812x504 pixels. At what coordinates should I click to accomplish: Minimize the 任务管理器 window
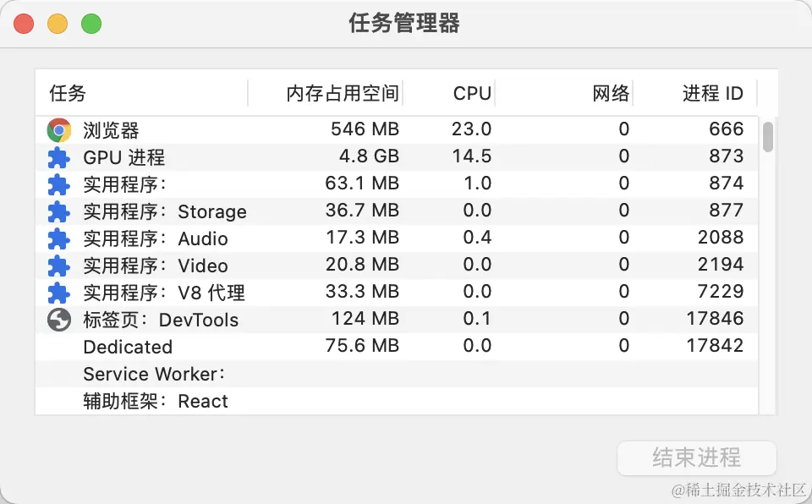tap(58, 24)
